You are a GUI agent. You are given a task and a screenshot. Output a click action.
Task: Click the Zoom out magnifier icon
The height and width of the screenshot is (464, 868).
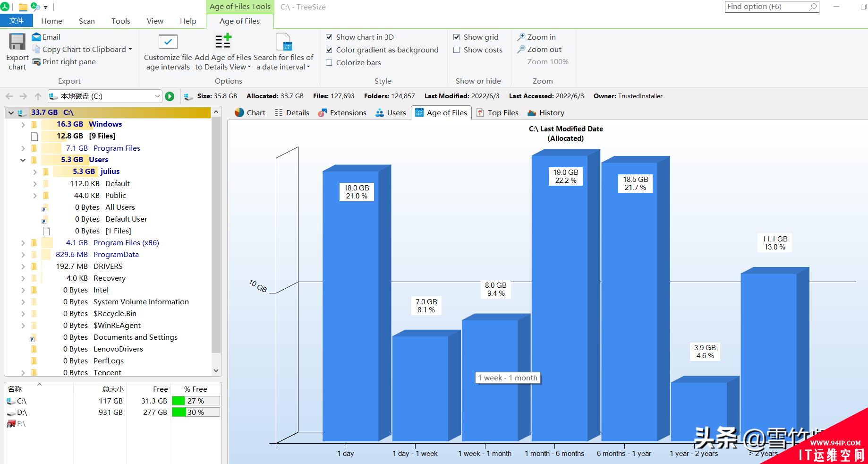pos(521,49)
